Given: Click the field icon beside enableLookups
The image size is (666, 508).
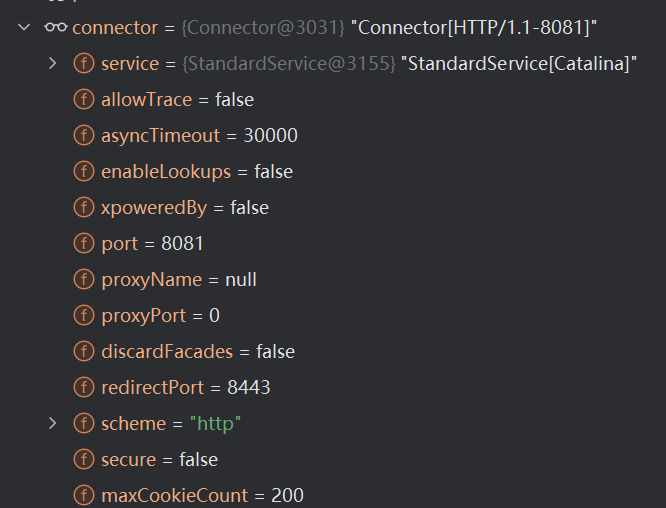Looking at the screenshot, I should 84,172.
